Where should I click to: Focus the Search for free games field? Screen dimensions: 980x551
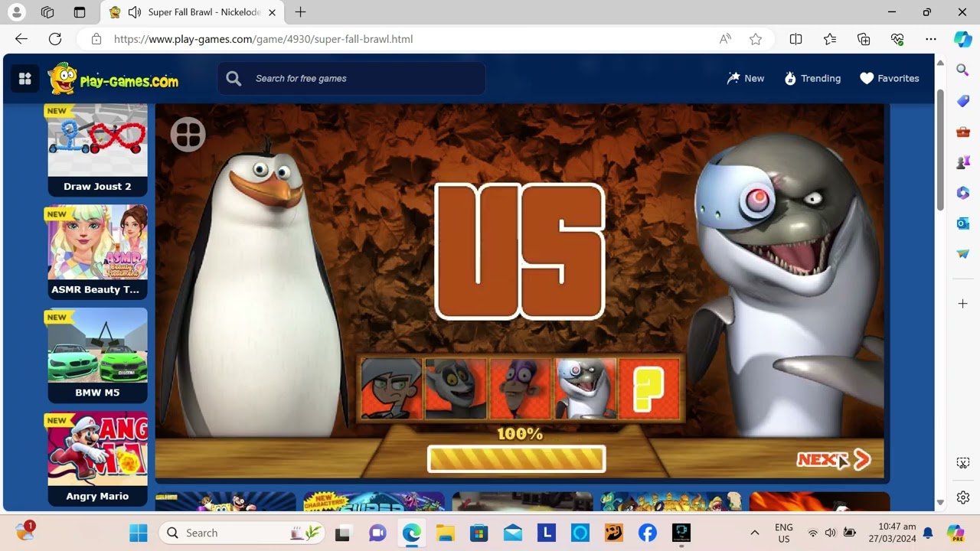coord(351,78)
